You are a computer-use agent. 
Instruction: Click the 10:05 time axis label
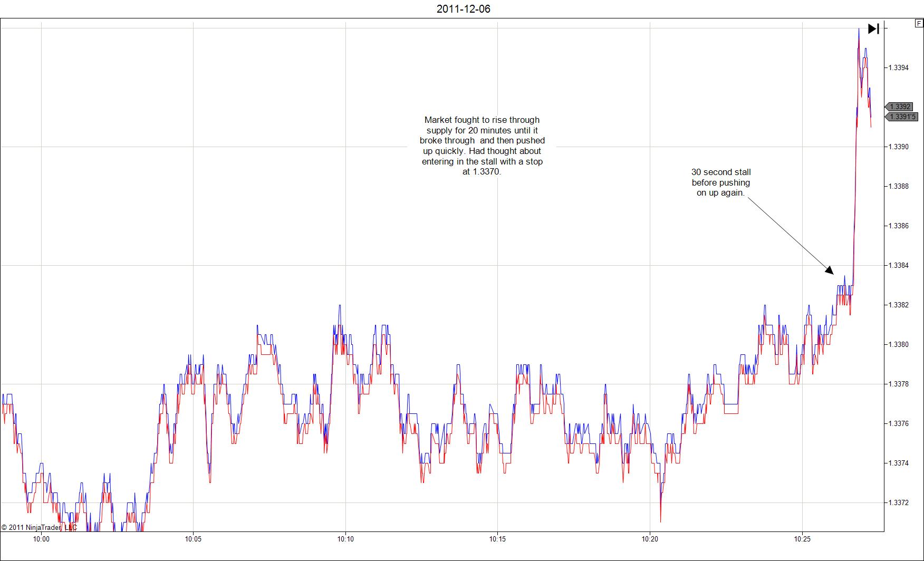tap(193, 539)
